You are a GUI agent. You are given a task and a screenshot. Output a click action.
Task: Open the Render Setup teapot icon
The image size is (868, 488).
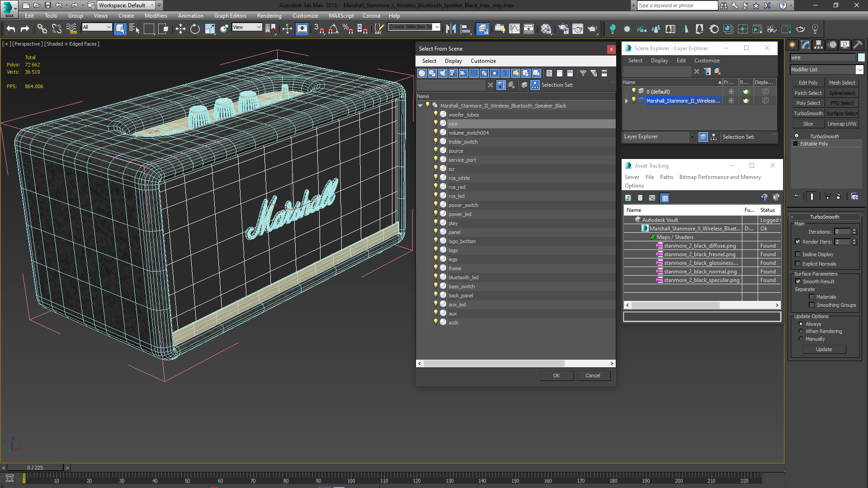[x=563, y=29]
